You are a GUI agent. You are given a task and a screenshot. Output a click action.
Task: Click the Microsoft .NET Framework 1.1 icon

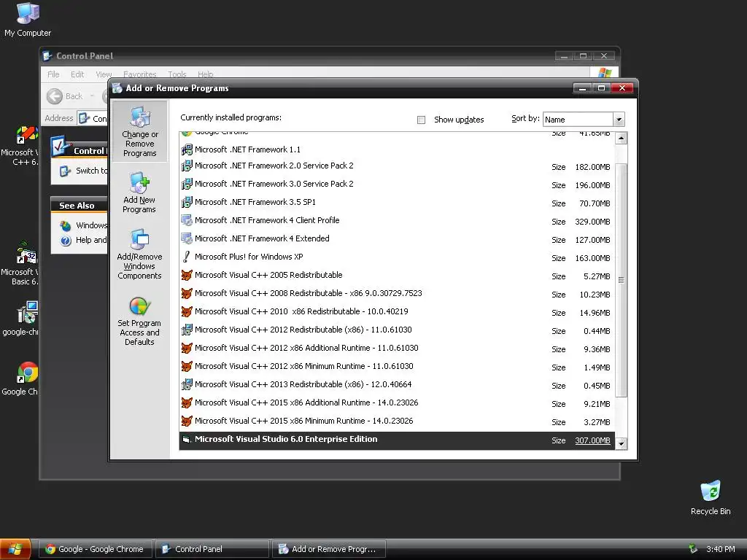coord(187,149)
